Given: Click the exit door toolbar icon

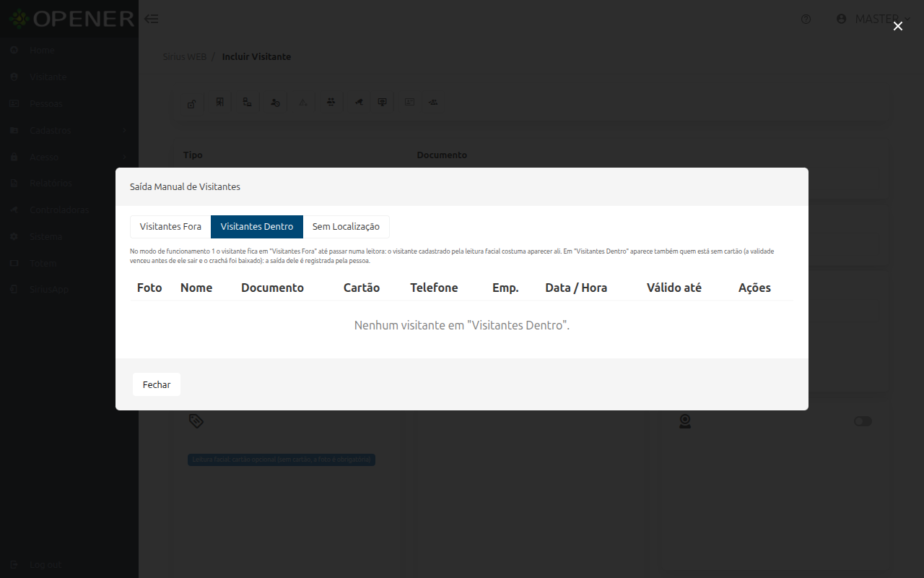Looking at the screenshot, I should 219,102.
